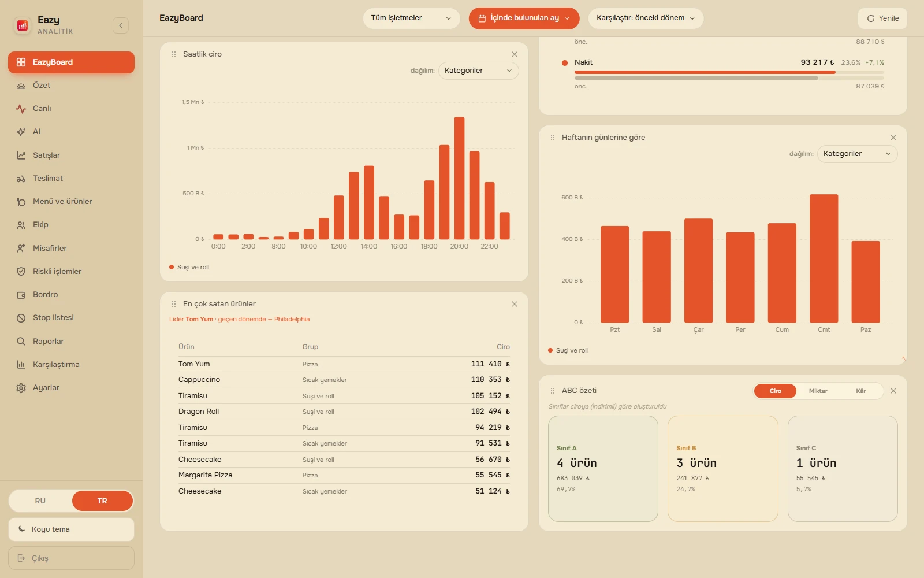Click the moon icon of Koyu tema

21,529
